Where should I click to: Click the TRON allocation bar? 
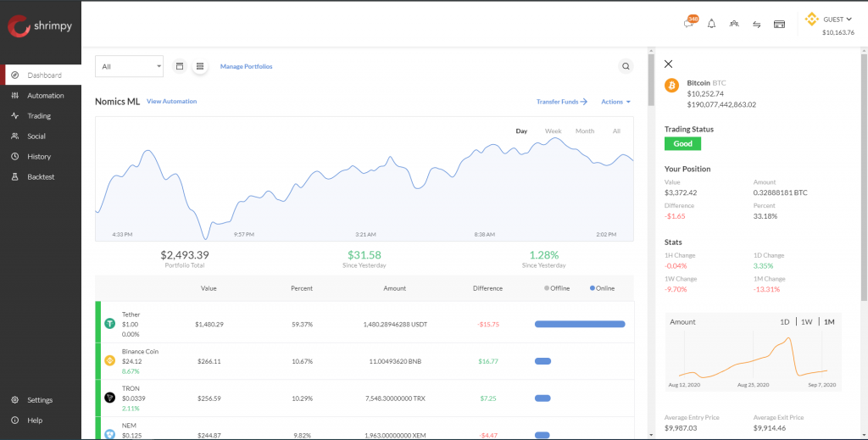(x=542, y=398)
